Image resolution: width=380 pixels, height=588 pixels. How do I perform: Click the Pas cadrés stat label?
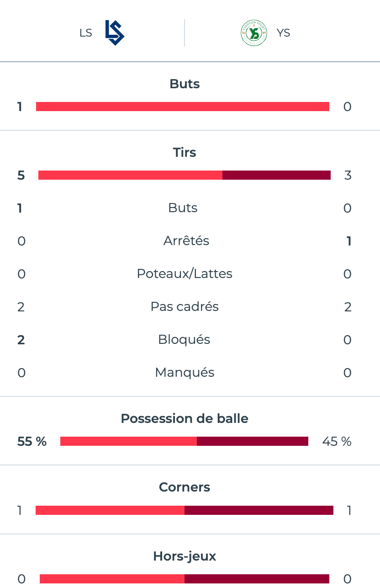185,307
